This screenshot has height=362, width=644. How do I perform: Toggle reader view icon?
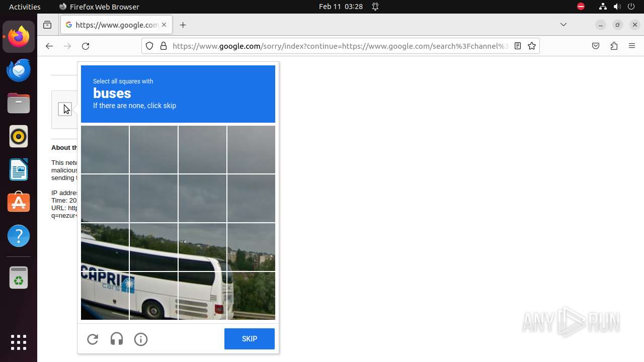[517, 46]
